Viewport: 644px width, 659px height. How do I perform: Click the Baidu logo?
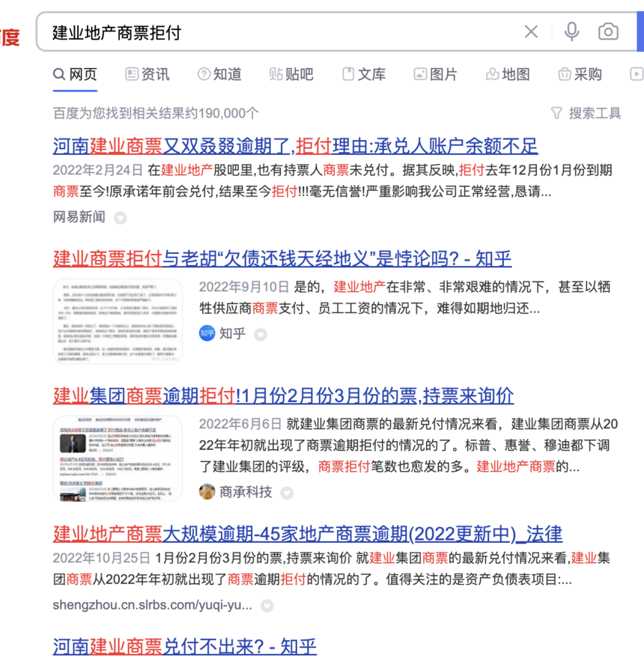[10, 37]
